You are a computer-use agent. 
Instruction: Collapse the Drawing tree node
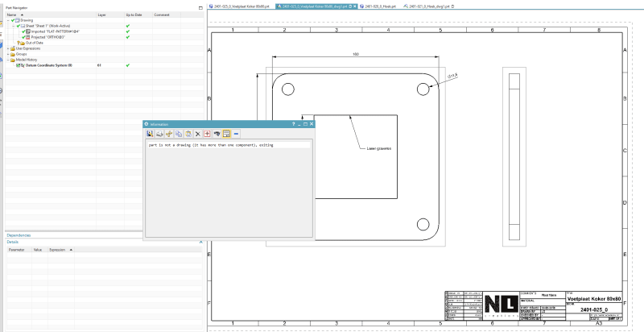tap(8, 20)
